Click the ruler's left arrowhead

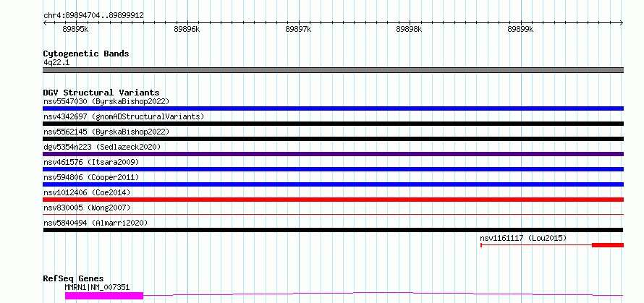click(45, 22)
